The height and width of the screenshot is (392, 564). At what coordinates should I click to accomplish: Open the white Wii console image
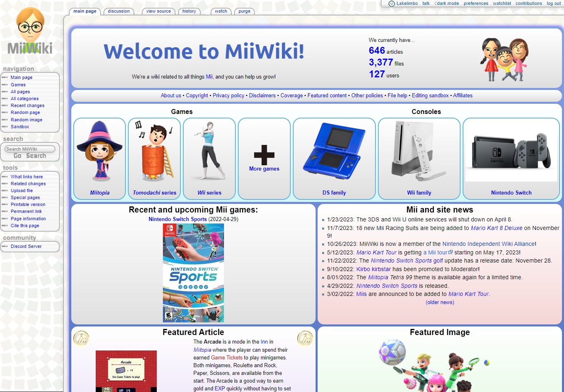(x=419, y=151)
